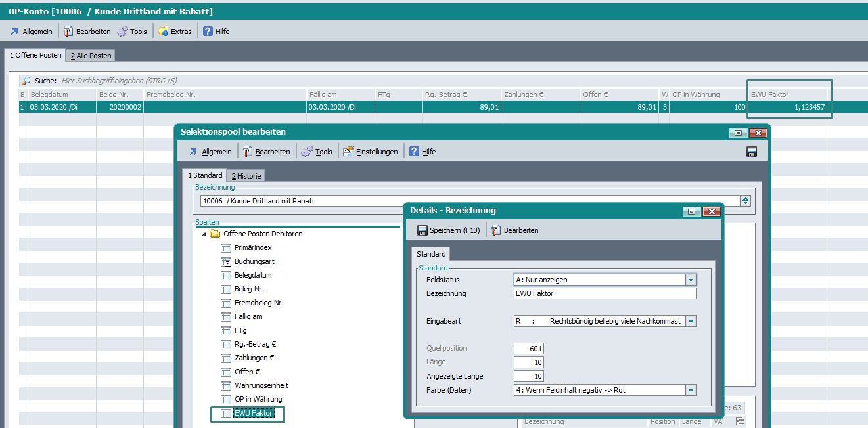Click the Bezeichnung spinner in Selektionspool
This screenshot has height=428, width=868.
pyautogui.click(x=745, y=201)
